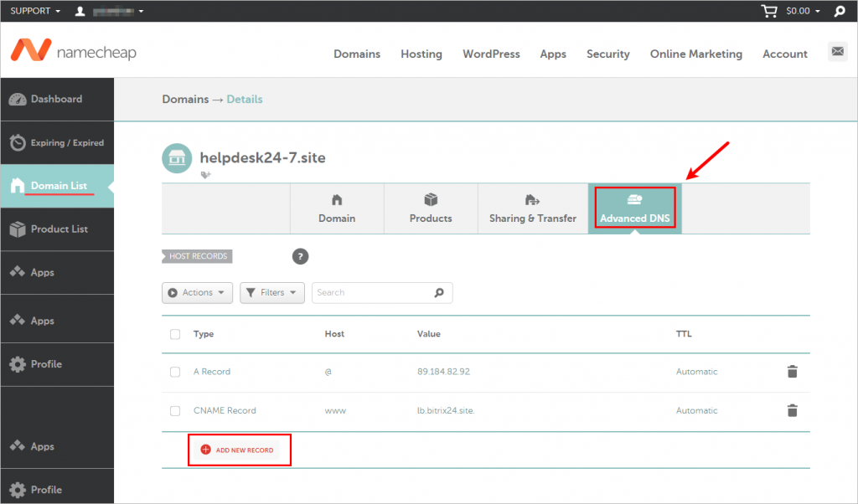This screenshot has width=858, height=504.
Task: Click the Dashboard gauge icon in sidebar
Action: 18,100
